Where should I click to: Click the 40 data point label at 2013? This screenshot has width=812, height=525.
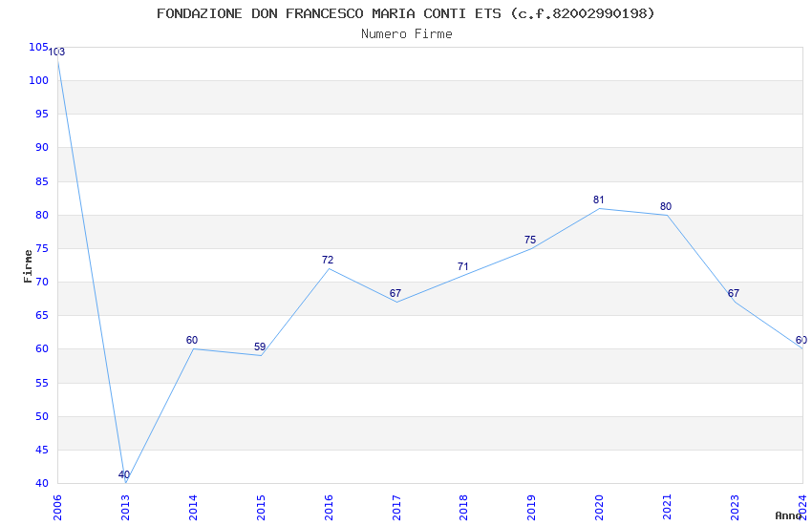pyautogui.click(x=124, y=474)
